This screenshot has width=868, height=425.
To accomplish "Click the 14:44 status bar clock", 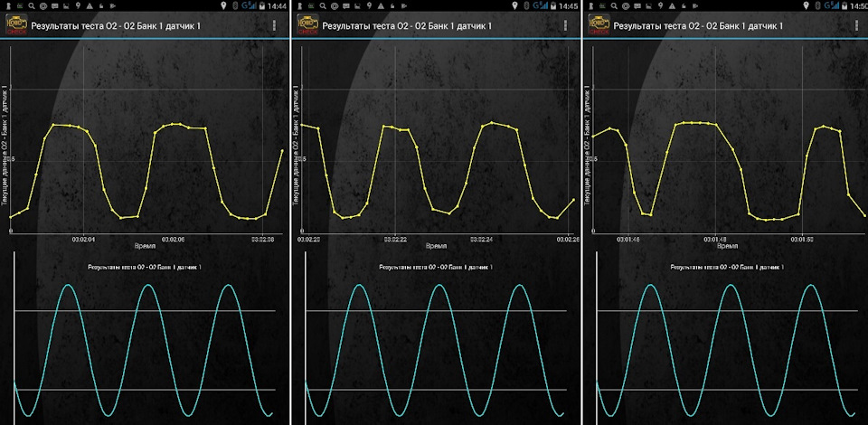I will 278,5.
